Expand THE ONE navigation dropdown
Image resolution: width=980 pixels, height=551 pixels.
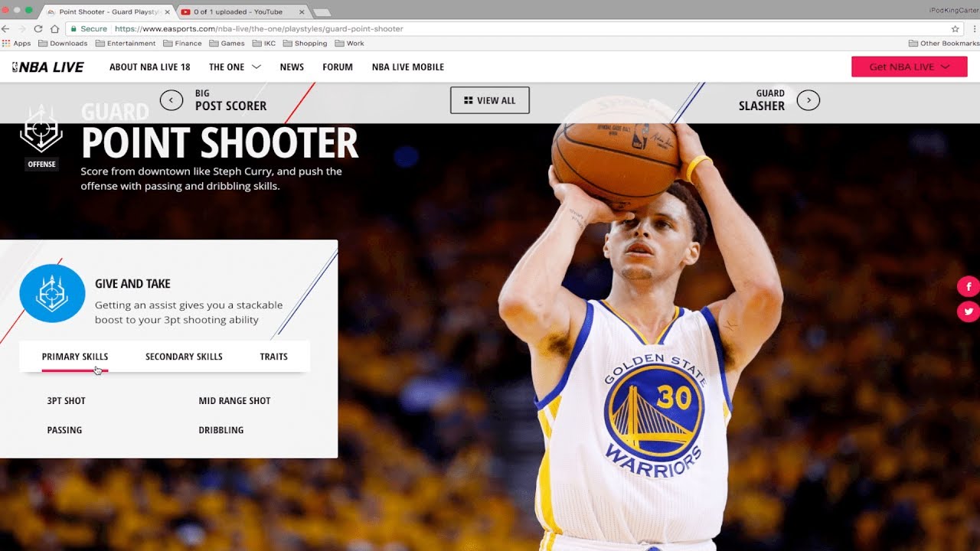coord(235,67)
